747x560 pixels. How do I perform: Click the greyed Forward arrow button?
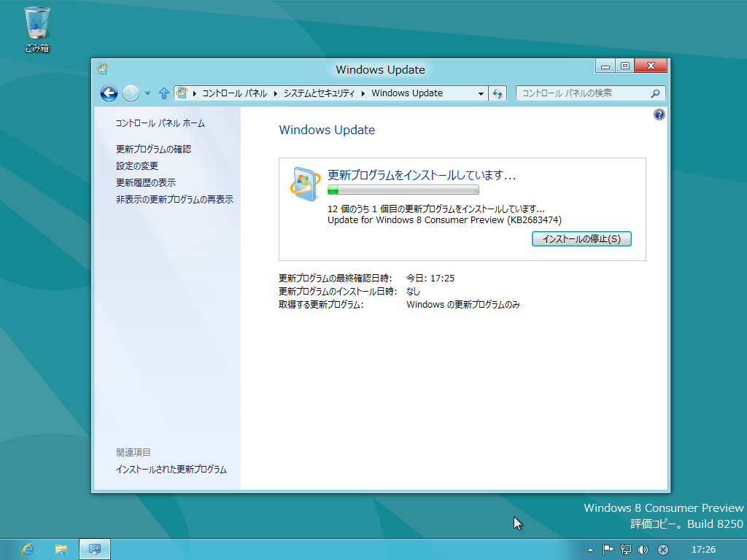(x=131, y=93)
